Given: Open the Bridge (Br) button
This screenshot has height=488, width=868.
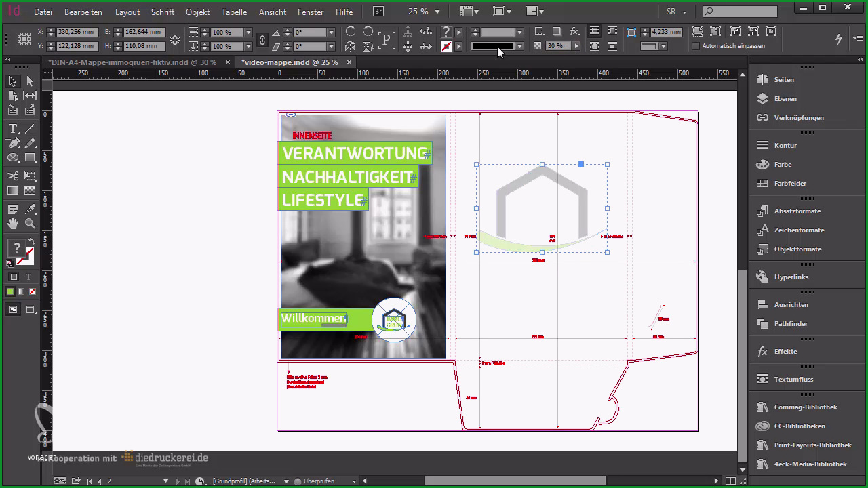Looking at the screenshot, I should click(x=378, y=12).
